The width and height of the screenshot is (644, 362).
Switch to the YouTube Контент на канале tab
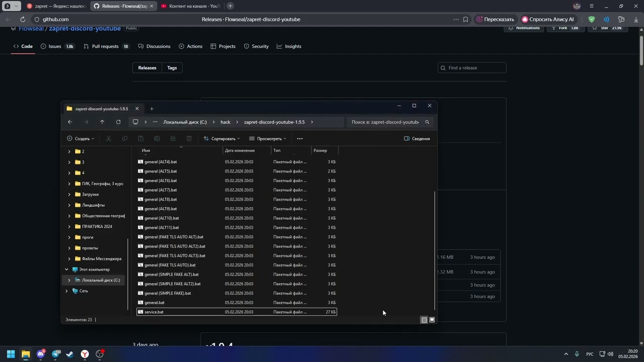(x=191, y=6)
